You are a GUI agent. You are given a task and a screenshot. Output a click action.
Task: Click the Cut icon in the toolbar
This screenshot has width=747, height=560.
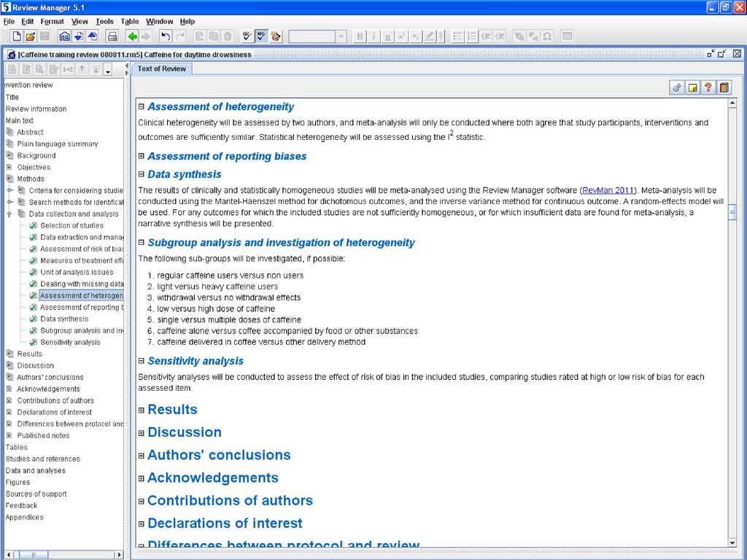(200, 36)
